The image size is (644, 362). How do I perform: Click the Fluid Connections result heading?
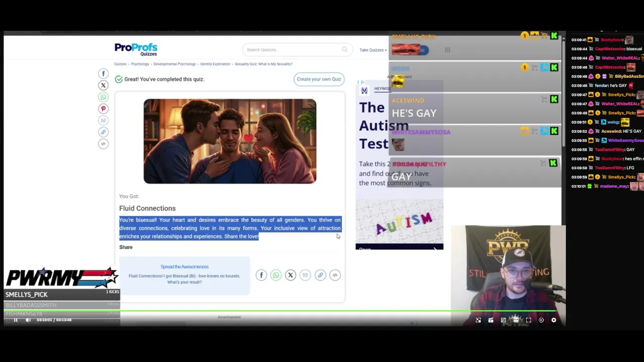point(147,208)
